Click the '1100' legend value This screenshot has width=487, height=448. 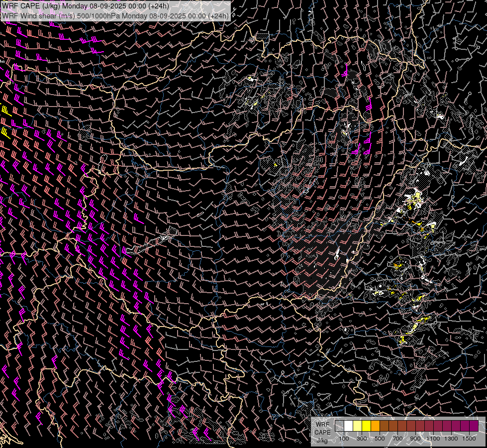click(433, 439)
